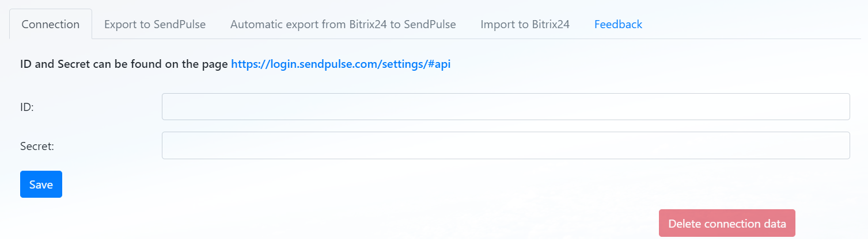View the SendPulse export tab
Image resolution: width=868 pixels, height=242 pixels.
pos(155,24)
